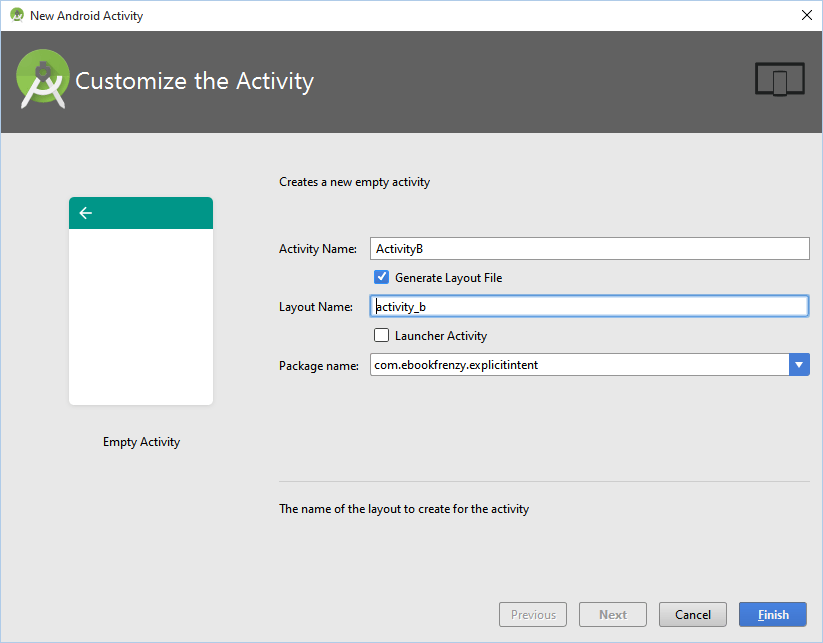Viewport: 823px width, 643px height.
Task: Click the Empty Activity caption under the preview
Action: (x=141, y=441)
